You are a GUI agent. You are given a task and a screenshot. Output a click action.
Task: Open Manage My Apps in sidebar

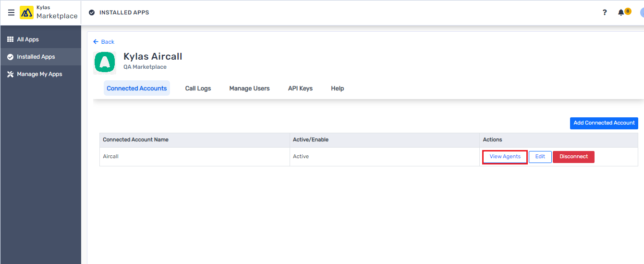(39, 74)
